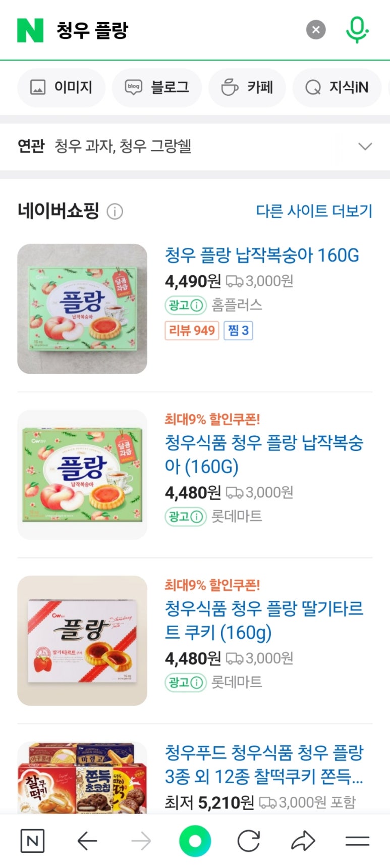Open Naver home via boxed N icon
Viewport: 390px width, 868px height.
(32, 841)
